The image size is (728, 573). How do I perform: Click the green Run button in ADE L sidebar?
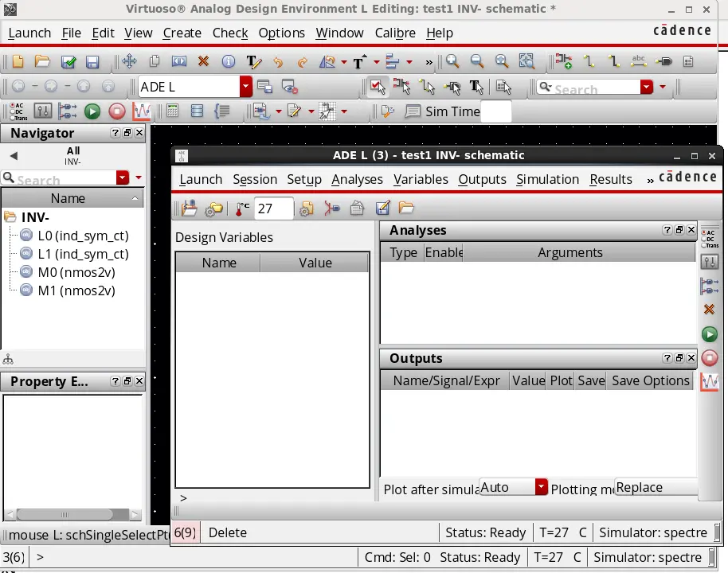(x=710, y=334)
